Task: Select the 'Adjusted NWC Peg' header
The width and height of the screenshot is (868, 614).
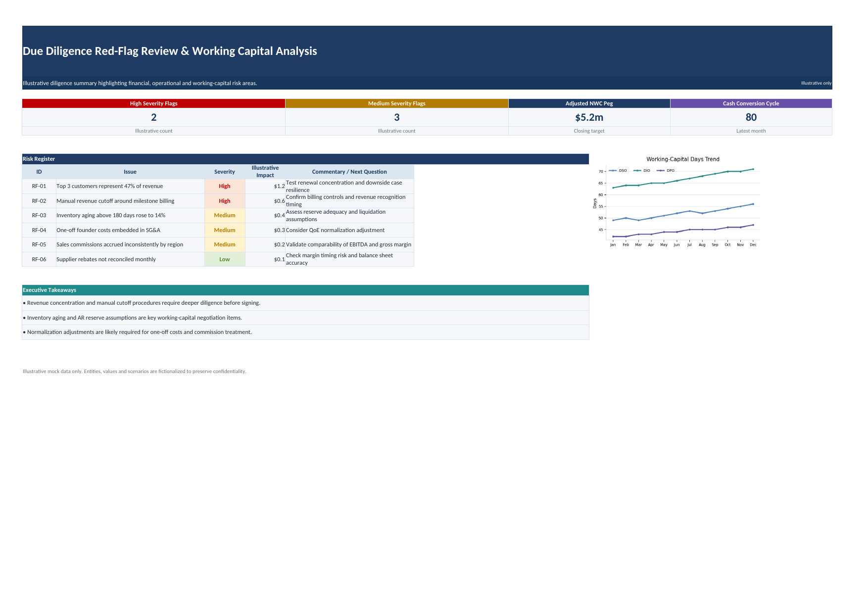Action: coord(589,103)
